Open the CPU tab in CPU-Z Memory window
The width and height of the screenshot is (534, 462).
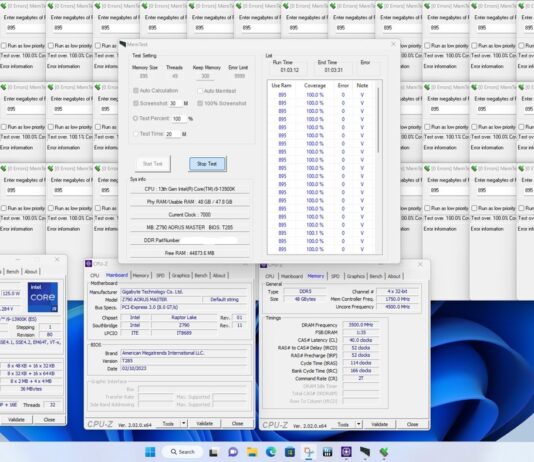pyautogui.click(x=270, y=276)
